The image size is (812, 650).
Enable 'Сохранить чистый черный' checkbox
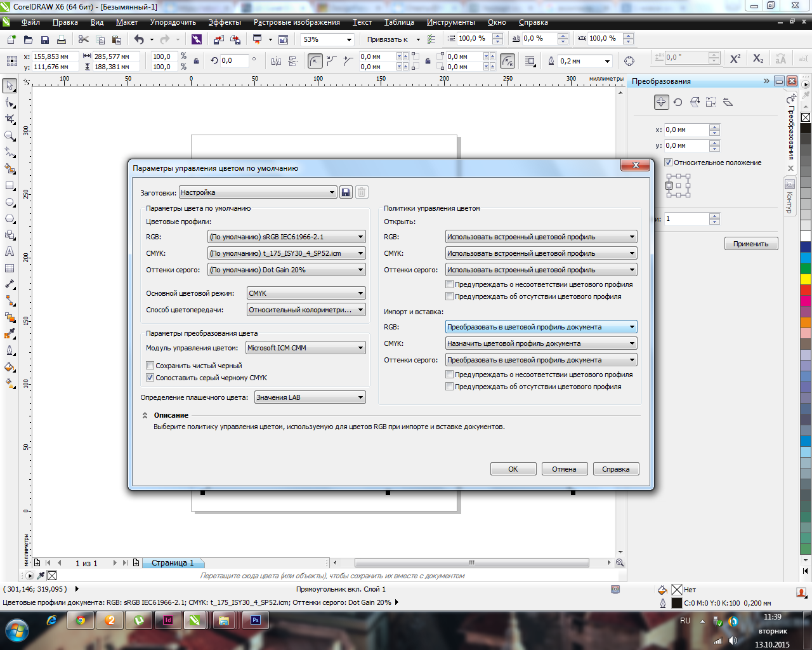point(150,366)
